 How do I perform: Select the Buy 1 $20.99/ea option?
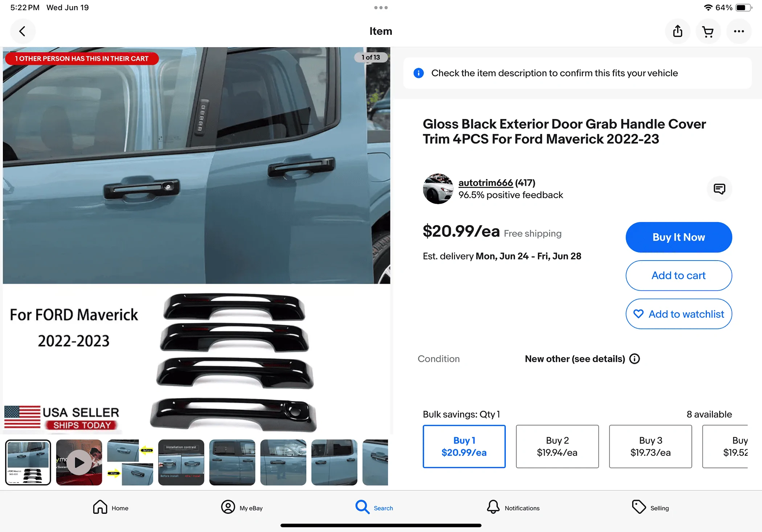464,446
